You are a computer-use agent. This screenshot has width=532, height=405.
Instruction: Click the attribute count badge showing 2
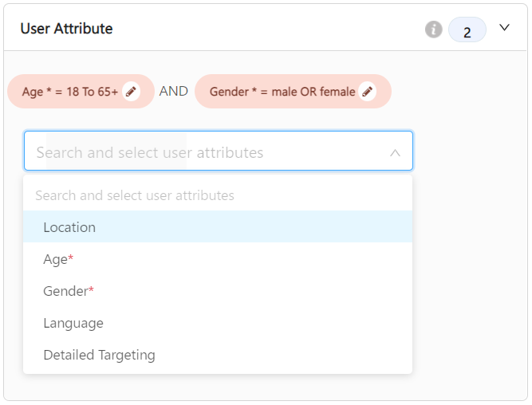[x=467, y=29]
